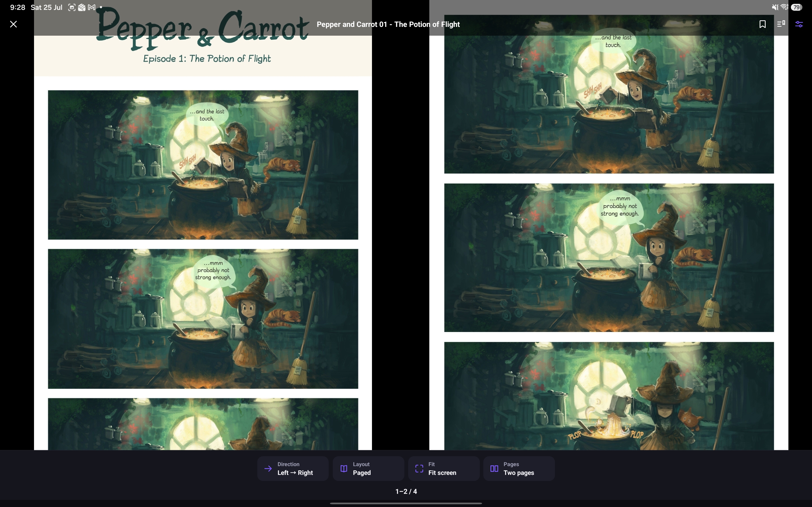The width and height of the screenshot is (812, 507).
Task: Tap the home gesture bar at bottom
Action: [x=406, y=503]
